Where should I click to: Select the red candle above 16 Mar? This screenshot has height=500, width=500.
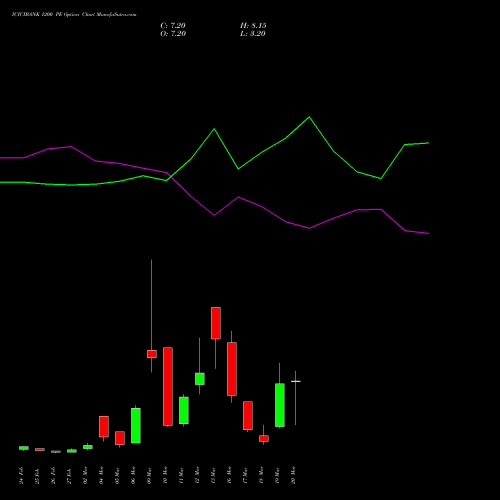[232, 369]
